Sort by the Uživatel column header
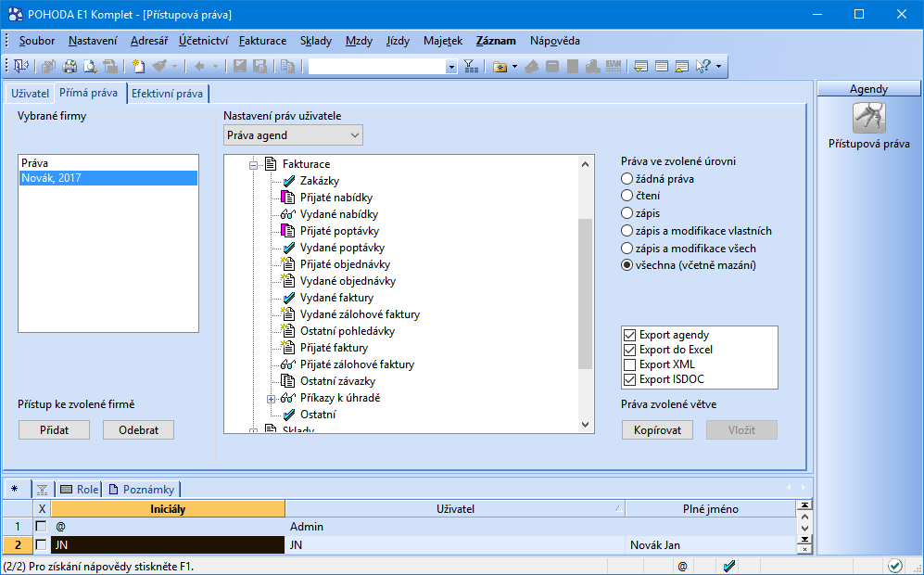The height and width of the screenshot is (575, 924). click(x=455, y=509)
